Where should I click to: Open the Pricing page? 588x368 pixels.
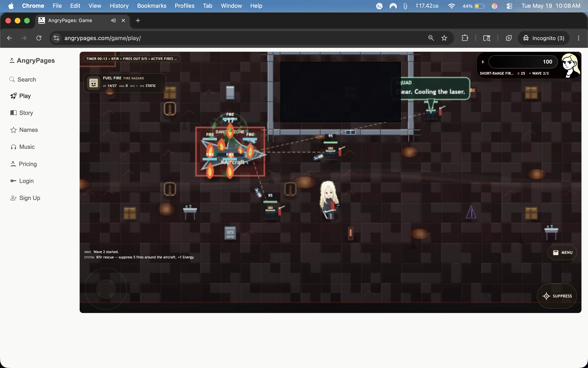click(x=23, y=164)
